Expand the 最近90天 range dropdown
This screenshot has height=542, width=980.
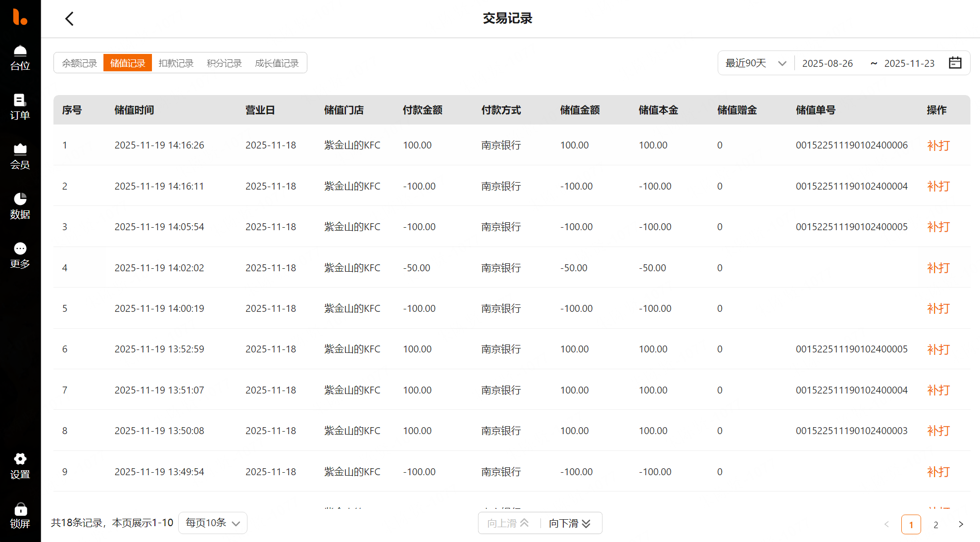coord(756,63)
